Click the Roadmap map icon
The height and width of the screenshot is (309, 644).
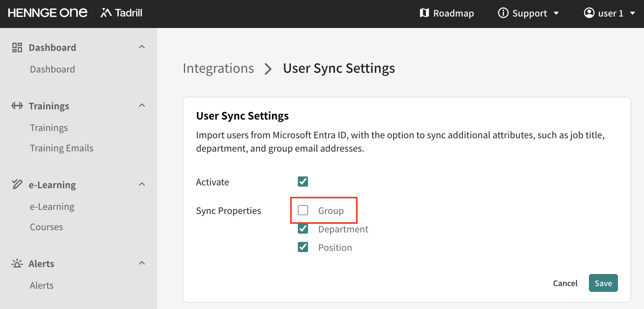(424, 13)
